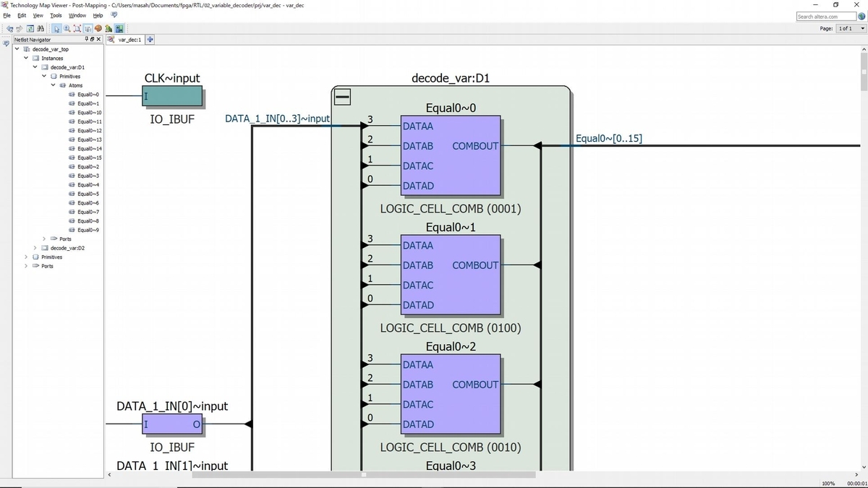Open the Edit menu
Image resolution: width=868 pixels, height=488 pixels.
click(22, 15)
